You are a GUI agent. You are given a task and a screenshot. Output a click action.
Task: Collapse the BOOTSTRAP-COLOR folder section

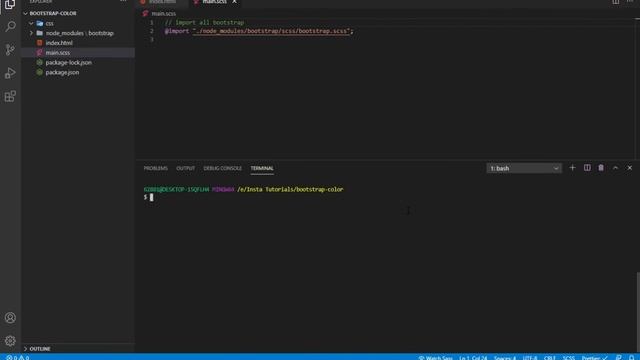26,13
